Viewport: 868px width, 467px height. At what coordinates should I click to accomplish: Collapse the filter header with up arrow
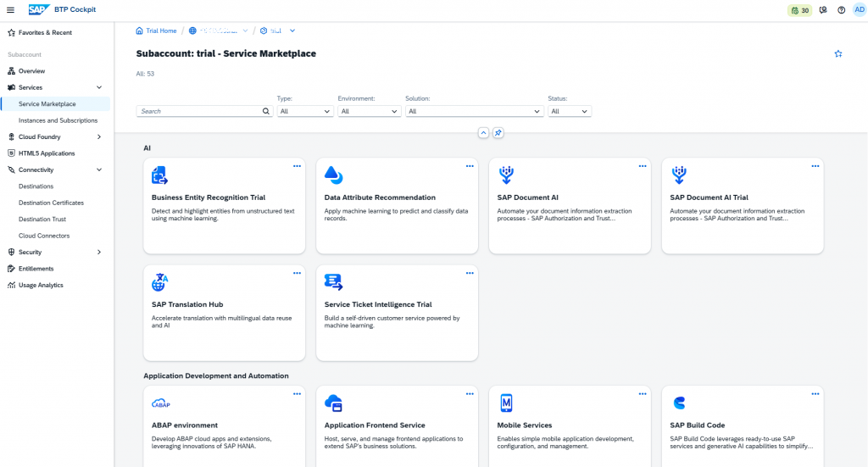(x=483, y=133)
